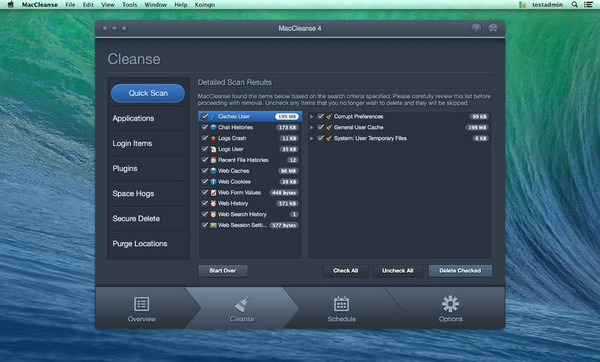Click the help question mark icon
600x362 pixels.
pyautogui.click(x=476, y=28)
